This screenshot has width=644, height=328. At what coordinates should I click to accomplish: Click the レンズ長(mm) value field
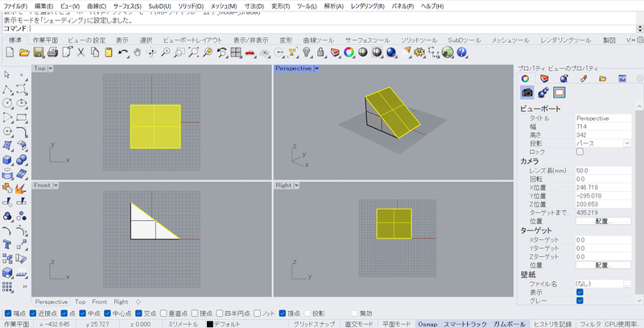[603, 170]
